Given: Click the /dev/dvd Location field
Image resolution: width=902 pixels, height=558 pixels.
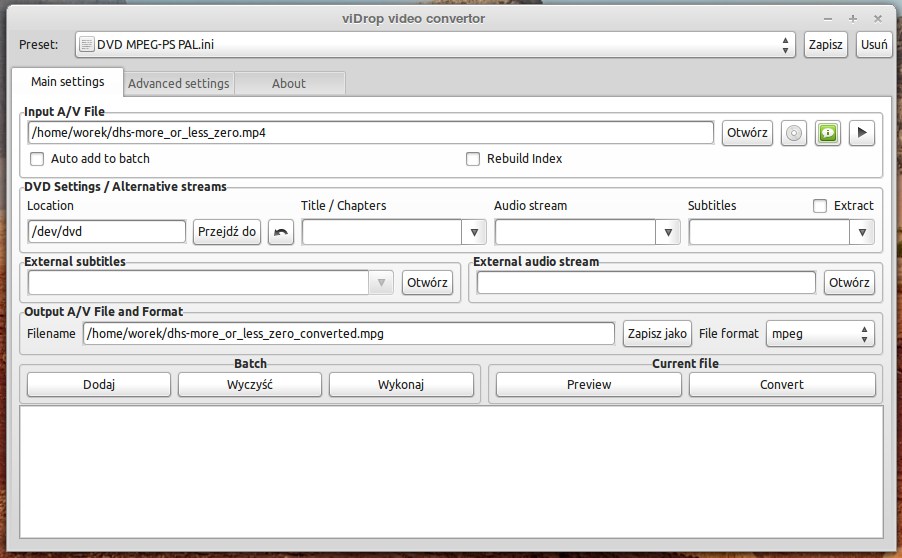Looking at the screenshot, I should 106,232.
